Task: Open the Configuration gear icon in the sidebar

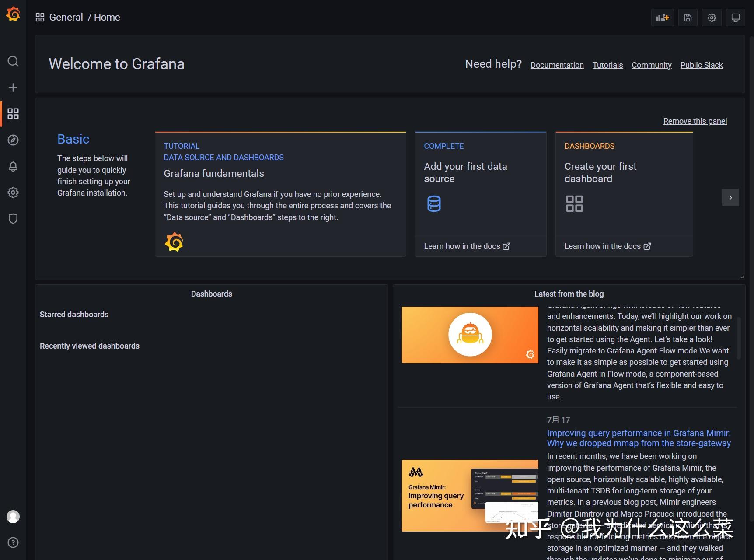Action: [13, 192]
